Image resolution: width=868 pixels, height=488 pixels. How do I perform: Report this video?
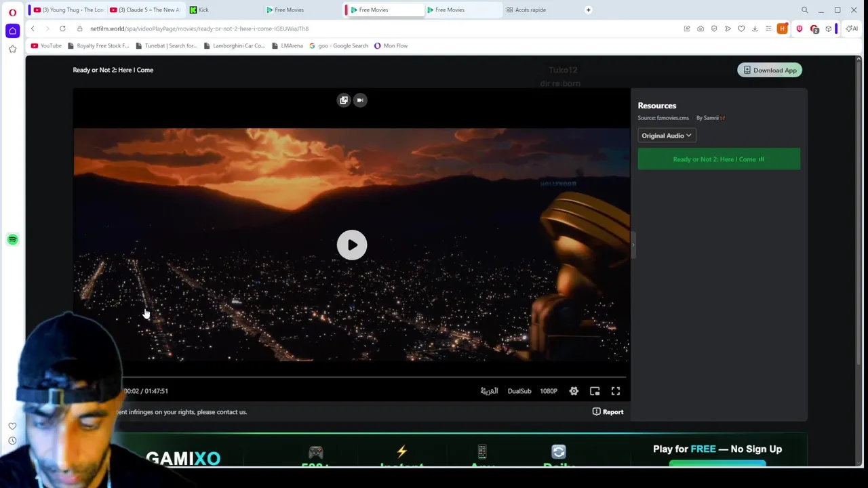(x=608, y=412)
